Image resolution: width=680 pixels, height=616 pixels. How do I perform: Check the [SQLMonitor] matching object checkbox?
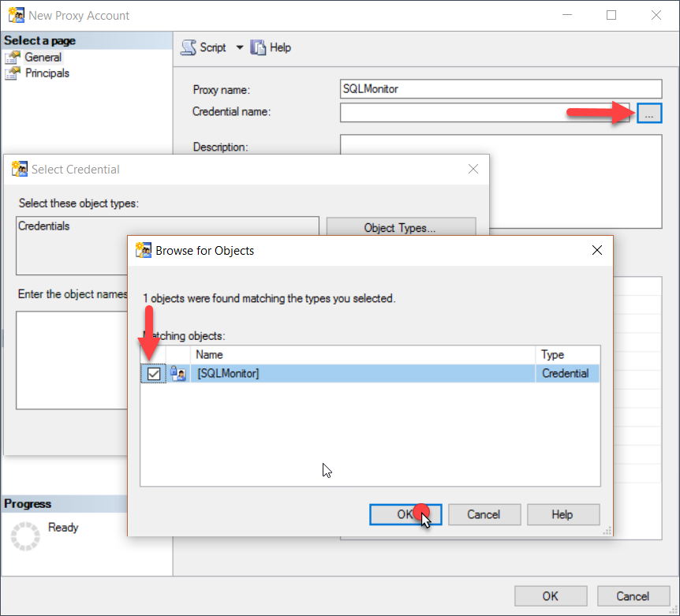click(154, 373)
